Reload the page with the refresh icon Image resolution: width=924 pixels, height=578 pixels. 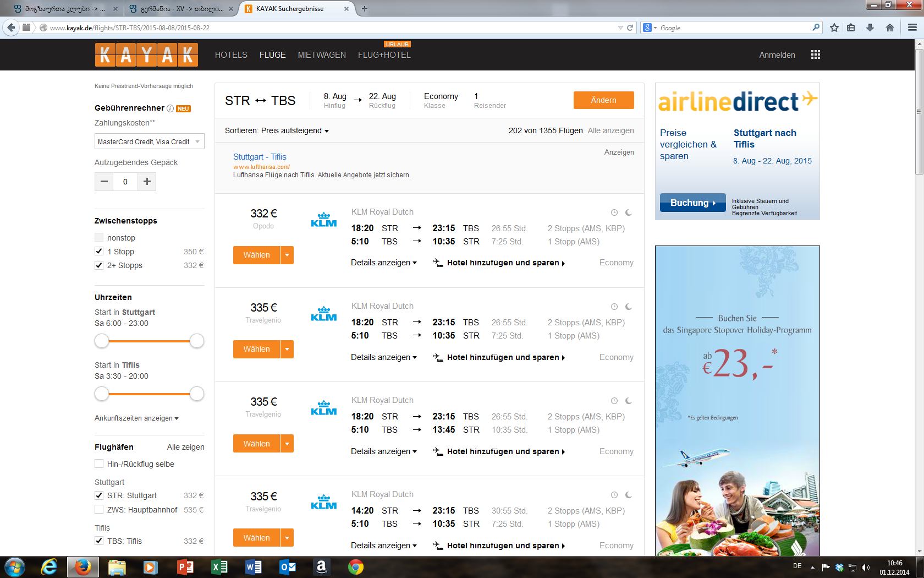[x=630, y=28]
